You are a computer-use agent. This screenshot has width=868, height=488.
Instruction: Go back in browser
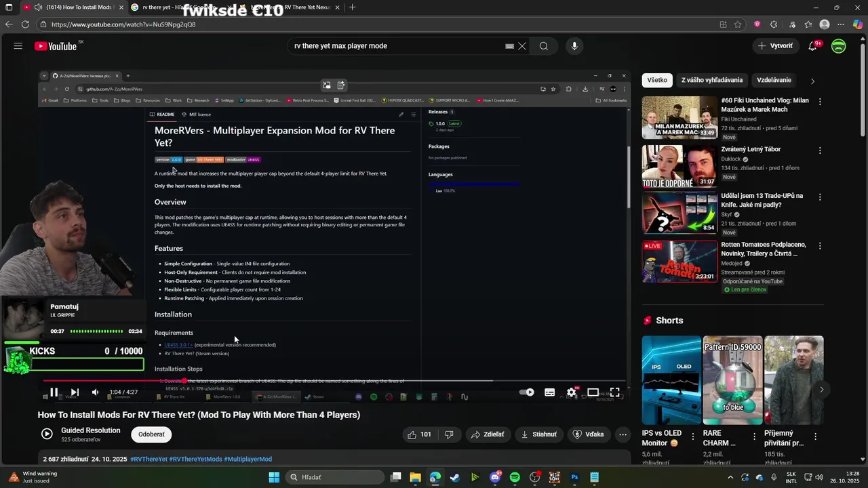(x=8, y=24)
